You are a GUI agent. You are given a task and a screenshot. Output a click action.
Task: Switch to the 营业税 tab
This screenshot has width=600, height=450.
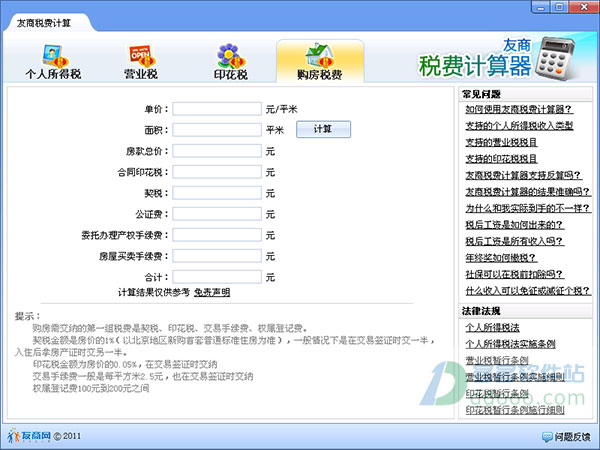point(141,62)
